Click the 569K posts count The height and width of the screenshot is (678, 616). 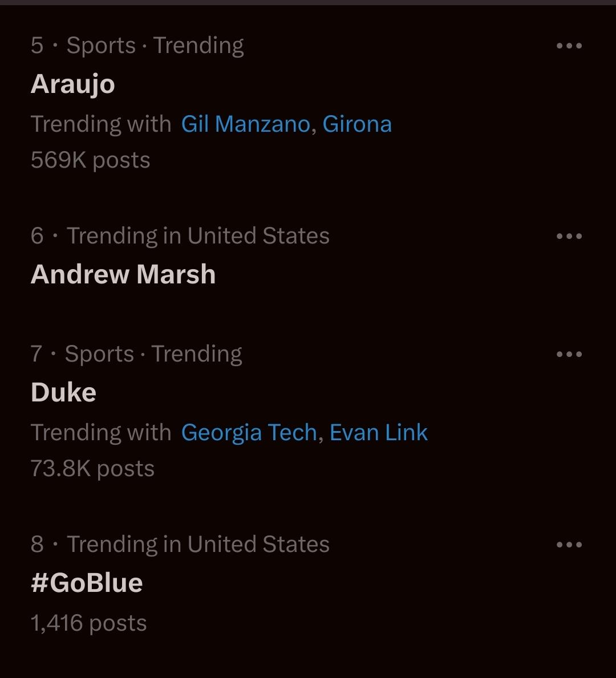click(x=91, y=161)
